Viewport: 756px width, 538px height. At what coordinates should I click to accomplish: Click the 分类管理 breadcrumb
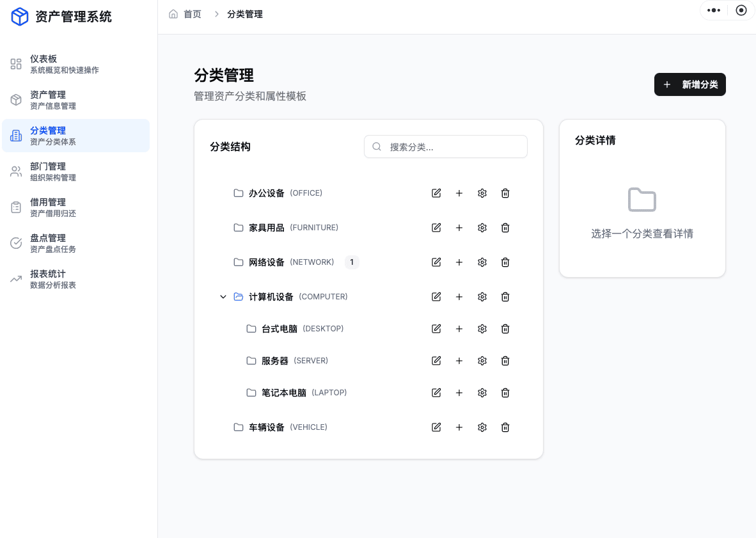click(x=245, y=14)
